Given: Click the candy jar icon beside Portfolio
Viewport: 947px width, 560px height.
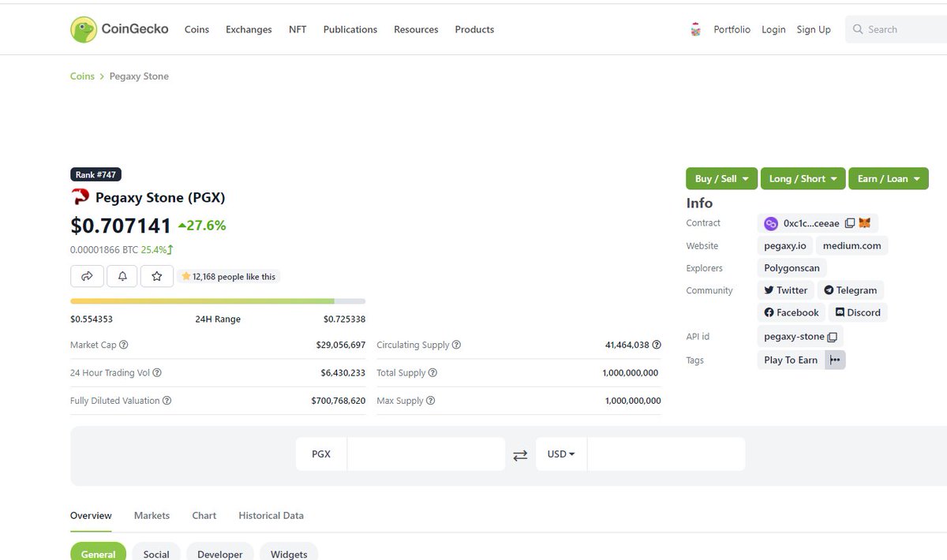Looking at the screenshot, I should pyautogui.click(x=695, y=30).
